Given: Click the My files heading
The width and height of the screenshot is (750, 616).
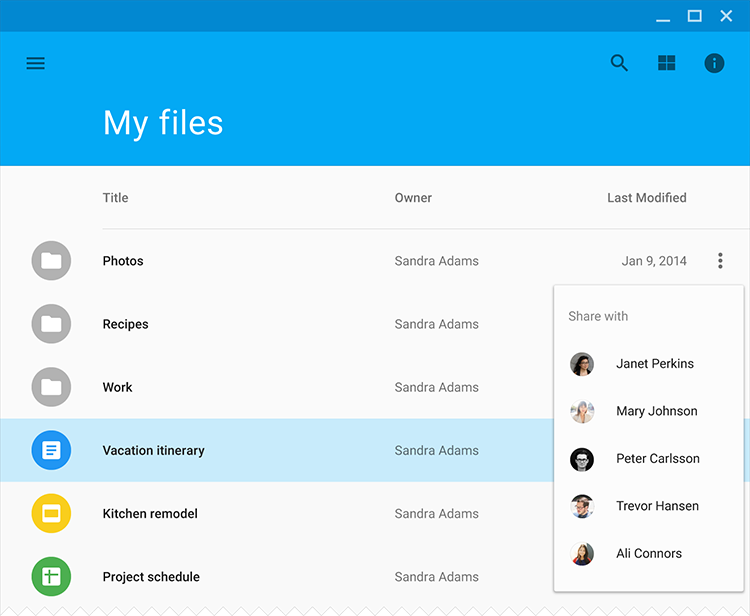Looking at the screenshot, I should point(163,123).
